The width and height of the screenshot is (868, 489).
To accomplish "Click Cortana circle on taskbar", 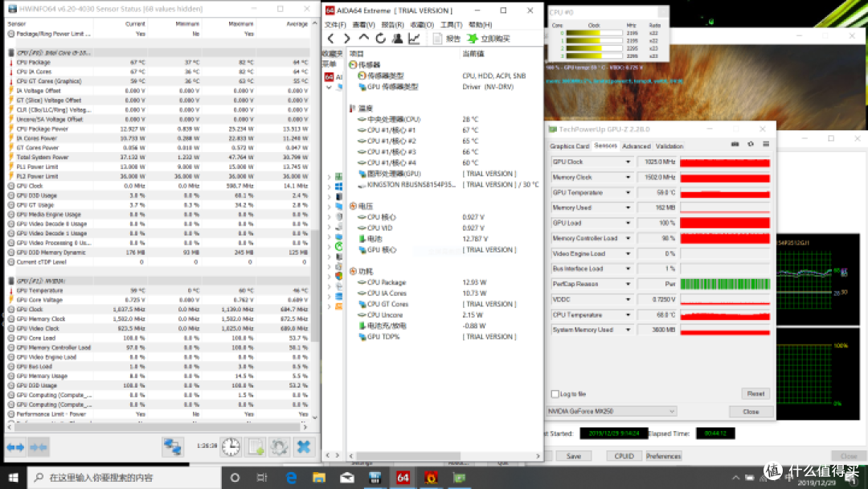I will point(235,478).
